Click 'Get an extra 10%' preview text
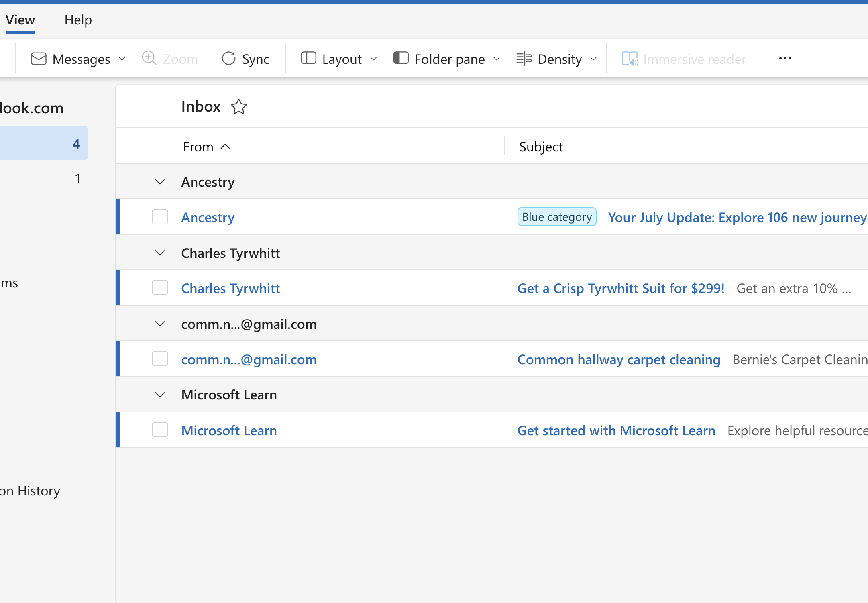The width and height of the screenshot is (868, 603). pos(794,288)
